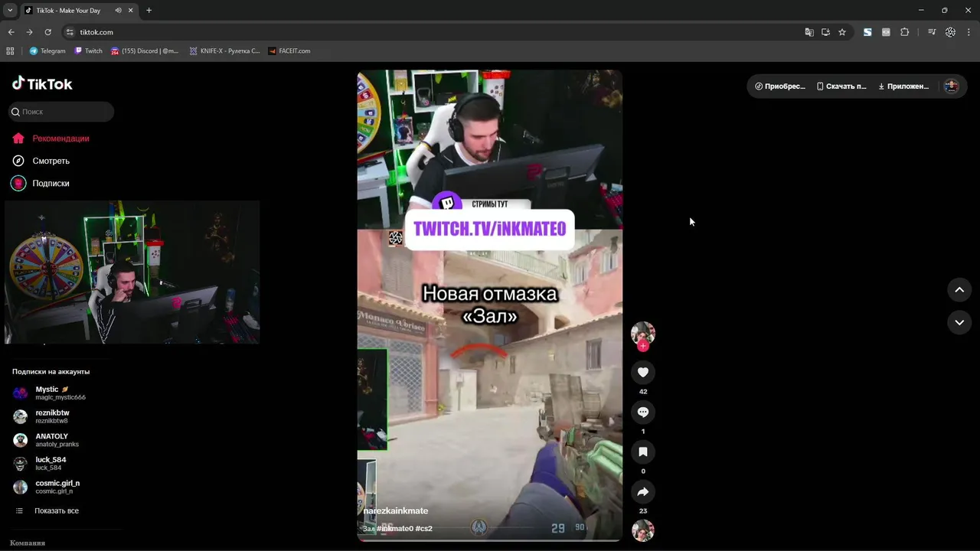Open the media controls icon in Chrome toolbar
The width and height of the screenshot is (980, 551).
click(x=932, y=32)
